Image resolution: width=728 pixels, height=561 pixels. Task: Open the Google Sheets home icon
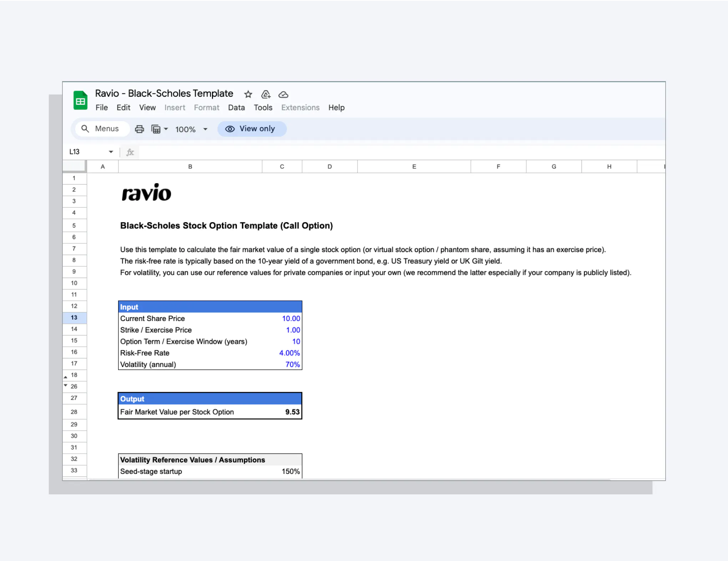click(80, 100)
